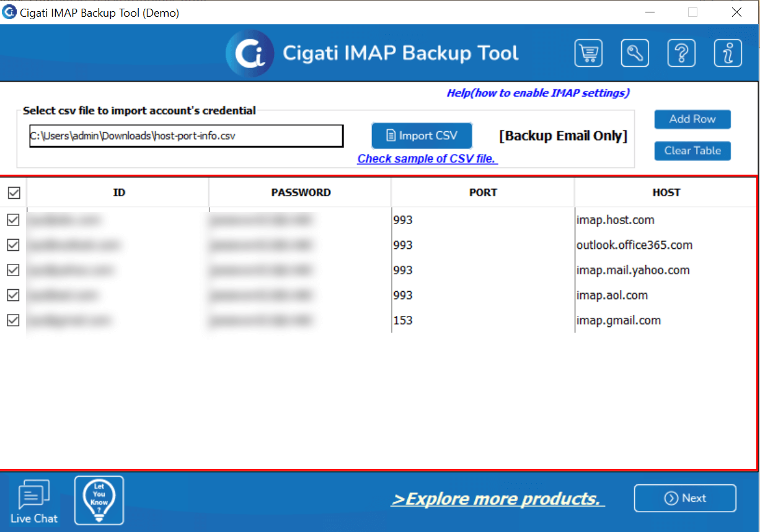
Task: Click the key activation icon
Action: (635, 53)
